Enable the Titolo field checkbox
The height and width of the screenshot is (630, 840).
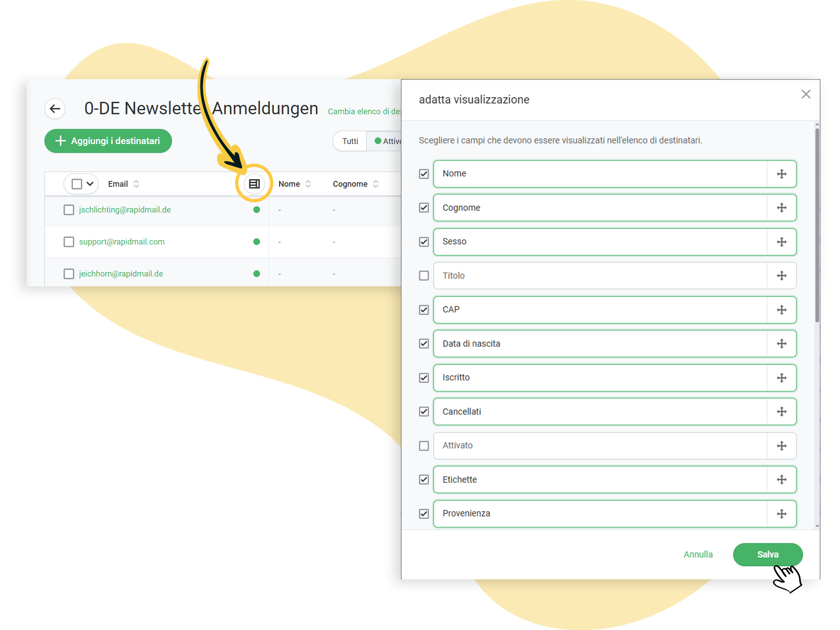tap(424, 276)
